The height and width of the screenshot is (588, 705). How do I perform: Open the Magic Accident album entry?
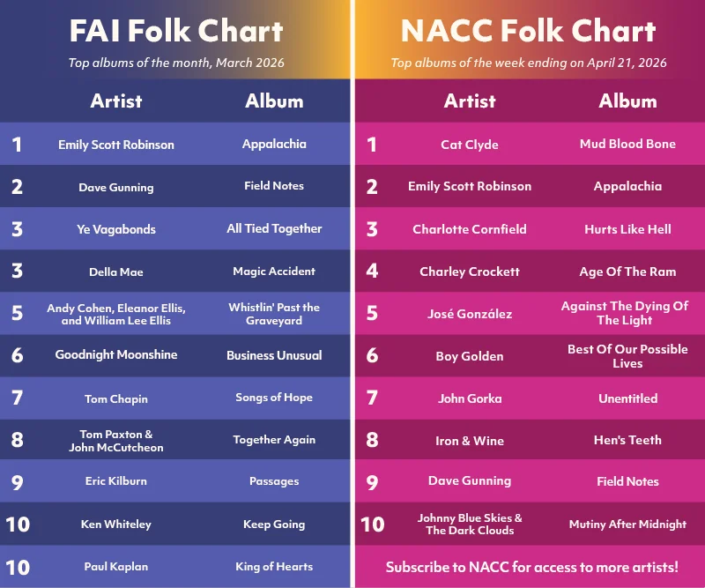point(274,272)
